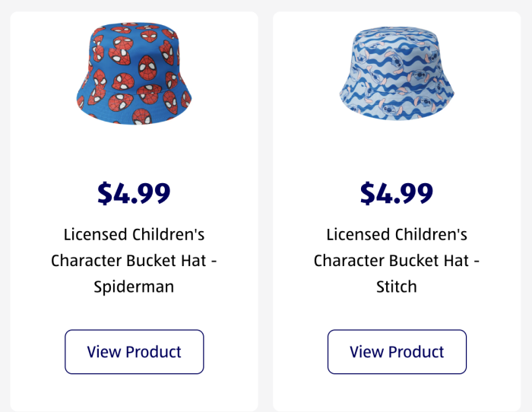Open the Stitch bucket hat image

(x=397, y=74)
